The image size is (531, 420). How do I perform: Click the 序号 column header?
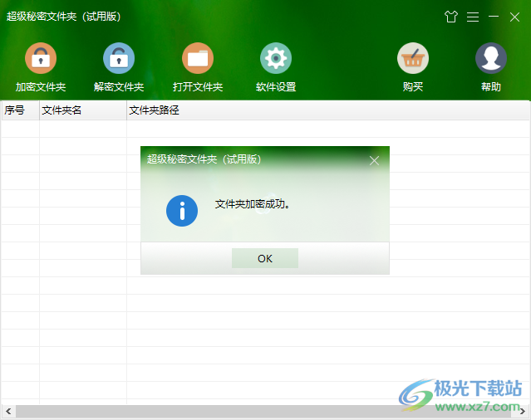point(20,110)
